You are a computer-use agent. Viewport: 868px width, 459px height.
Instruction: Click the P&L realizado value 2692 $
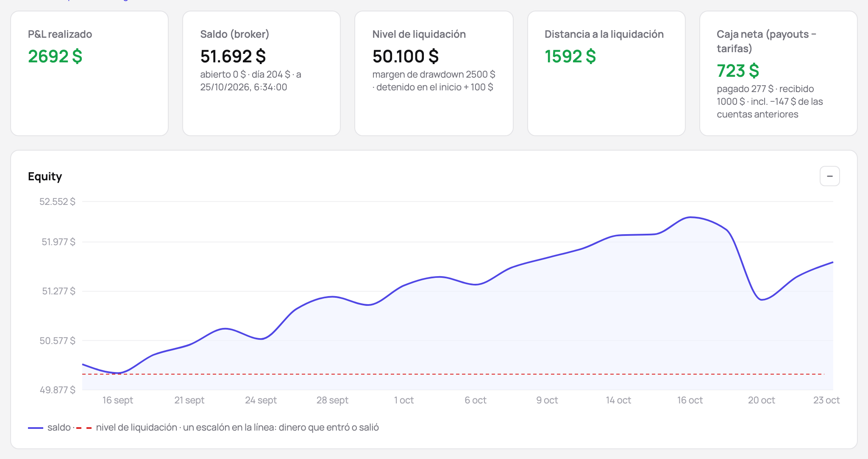tap(55, 56)
